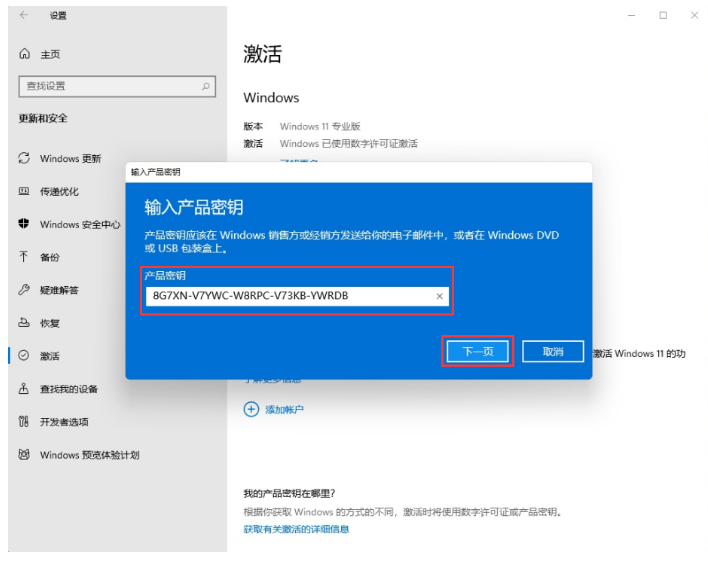Image resolution: width=708 pixels, height=570 pixels.
Task: Open the 主页 home icon
Action: [25, 54]
